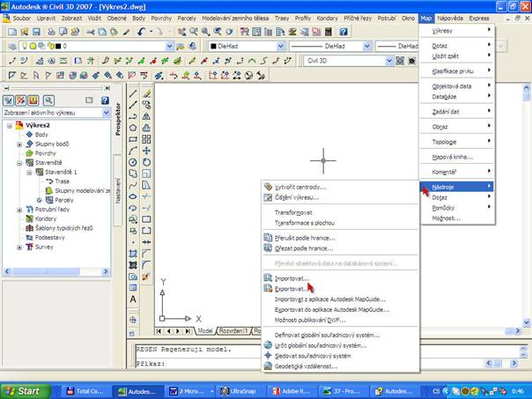Viewport: 532px width, 399px height.
Task: Open the Civil 3D workspace dropdown
Action: (389, 61)
